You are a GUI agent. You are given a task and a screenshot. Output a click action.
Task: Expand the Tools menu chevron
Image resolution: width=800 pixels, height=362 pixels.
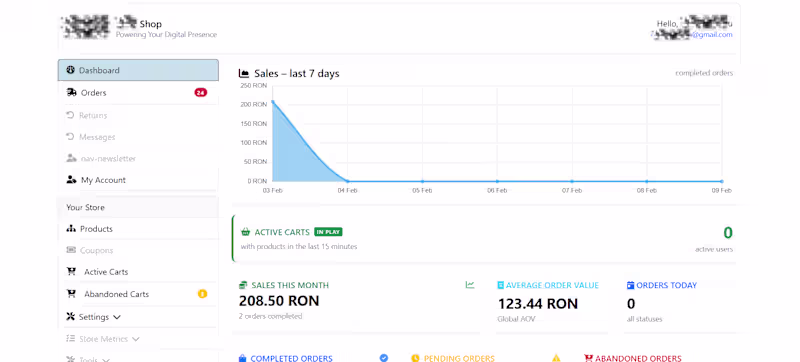[105, 360]
